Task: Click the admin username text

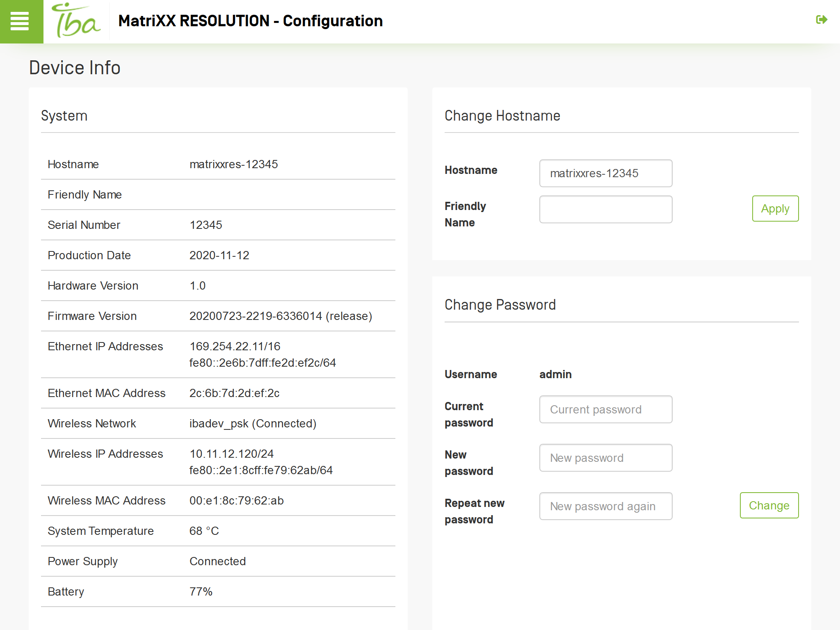Action: 555,374
